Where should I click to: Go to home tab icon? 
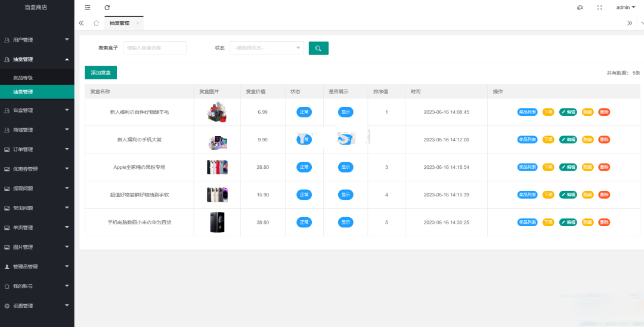(96, 23)
